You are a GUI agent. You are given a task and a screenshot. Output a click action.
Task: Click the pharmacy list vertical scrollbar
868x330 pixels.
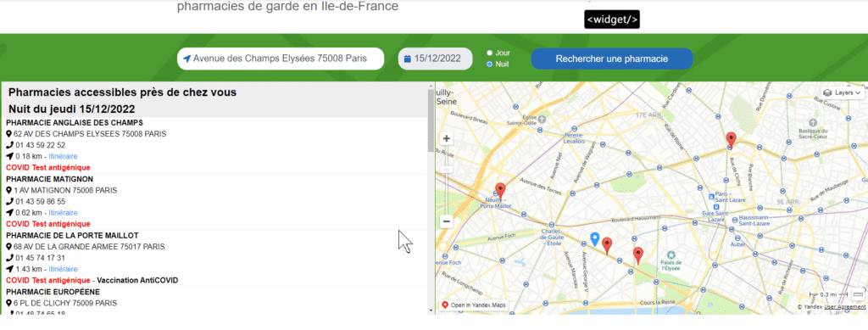431,121
